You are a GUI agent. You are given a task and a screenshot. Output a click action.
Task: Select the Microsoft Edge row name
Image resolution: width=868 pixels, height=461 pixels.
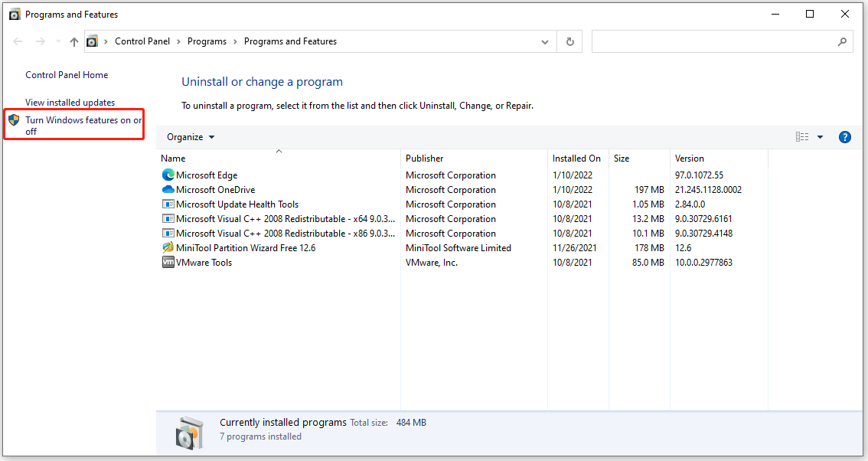[x=207, y=175]
